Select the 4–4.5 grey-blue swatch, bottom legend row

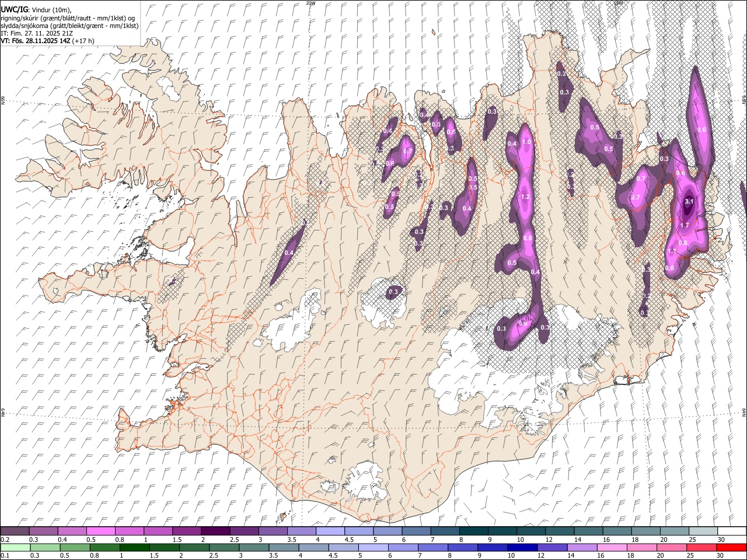[x=313, y=547]
